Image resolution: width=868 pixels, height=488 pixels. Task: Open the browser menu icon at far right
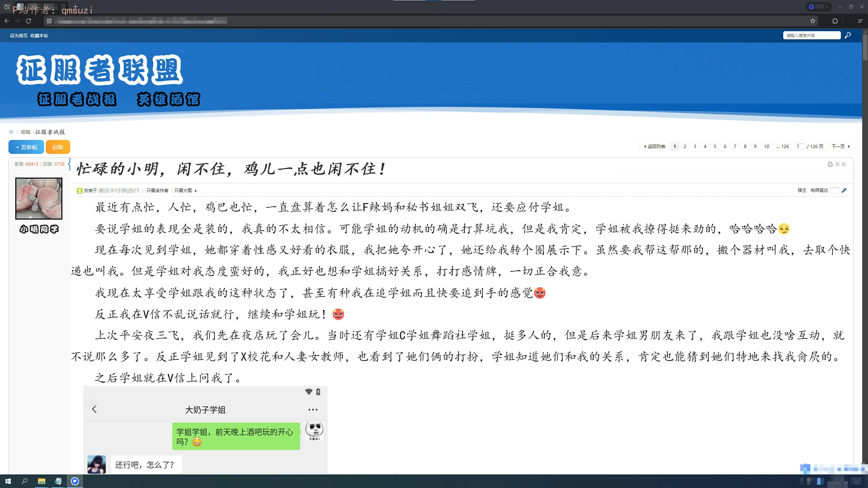(860, 21)
